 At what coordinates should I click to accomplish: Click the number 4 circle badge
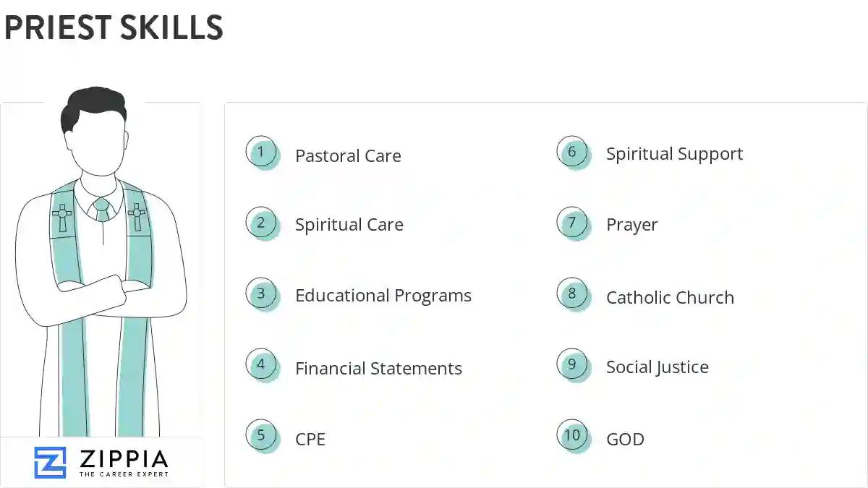coord(261,365)
